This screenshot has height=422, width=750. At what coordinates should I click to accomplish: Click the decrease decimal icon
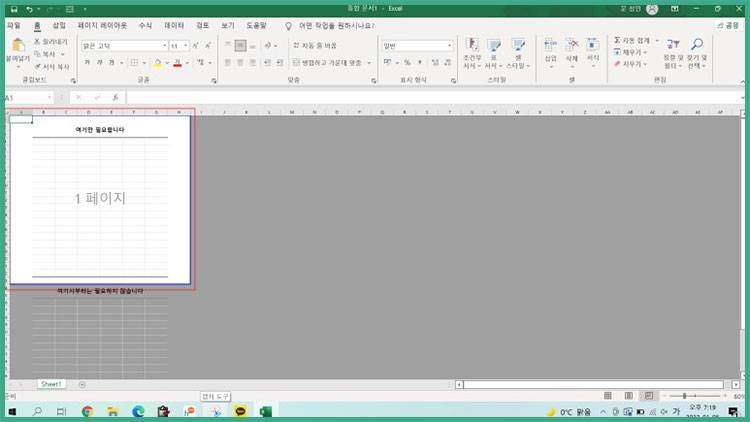coord(447,63)
